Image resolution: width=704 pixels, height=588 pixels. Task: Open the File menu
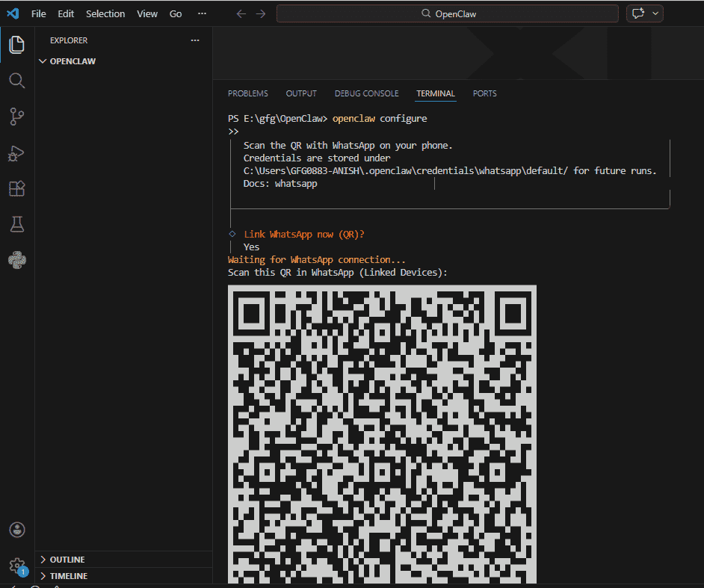[39, 14]
